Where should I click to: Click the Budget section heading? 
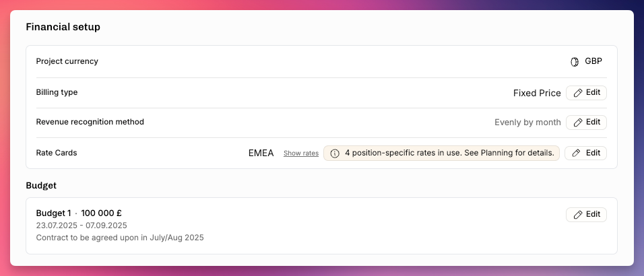pos(41,185)
